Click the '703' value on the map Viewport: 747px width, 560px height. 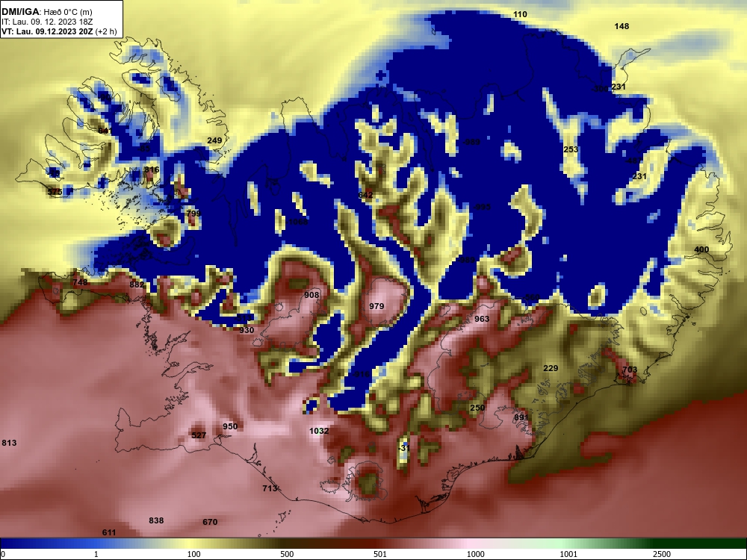tap(629, 370)
